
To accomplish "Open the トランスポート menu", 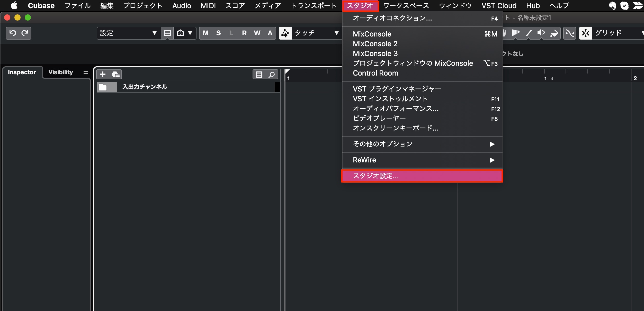I will click(x=314, y=6).
